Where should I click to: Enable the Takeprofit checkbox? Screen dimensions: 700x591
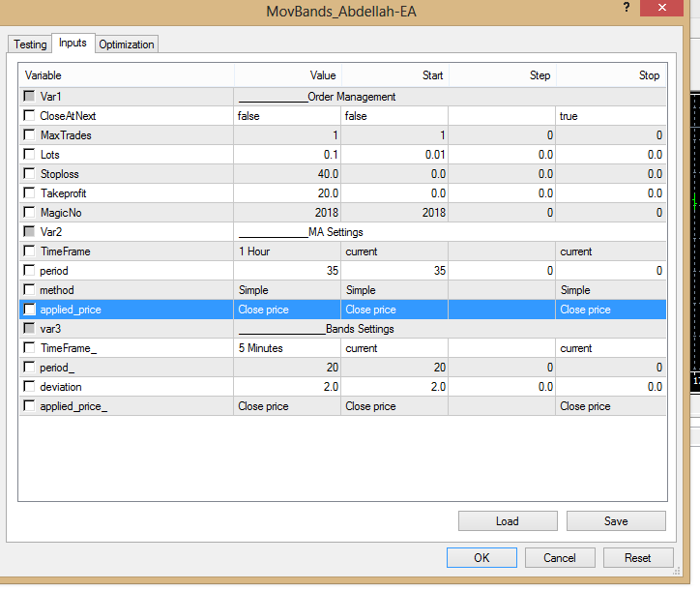(x=30, y=193)
